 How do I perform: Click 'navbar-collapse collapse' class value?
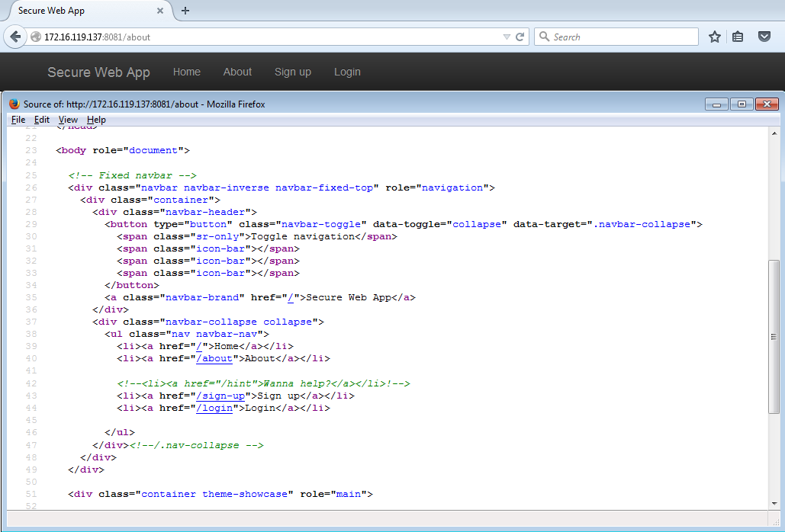click(x=239, y=322)
